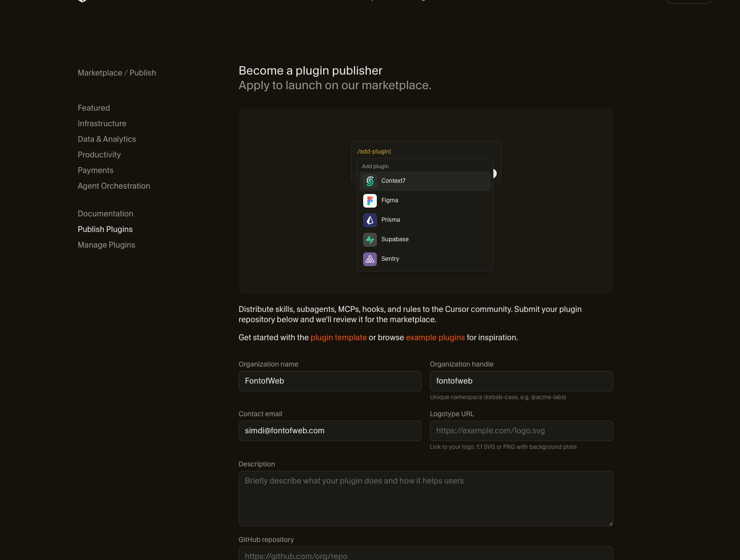Go to Productivity category
Image resolution: width=740 pixels, height=560 pixels.
pyautogui.click(x=99, y=154)
